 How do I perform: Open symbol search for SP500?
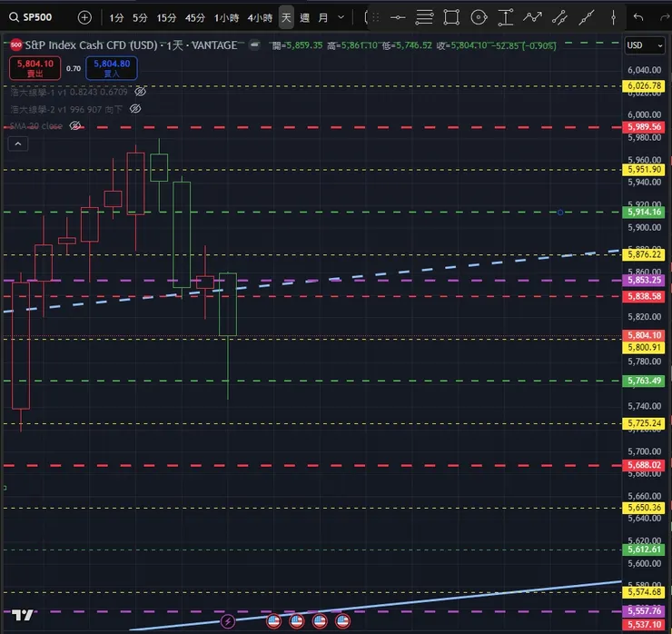[x=31, y=17]
